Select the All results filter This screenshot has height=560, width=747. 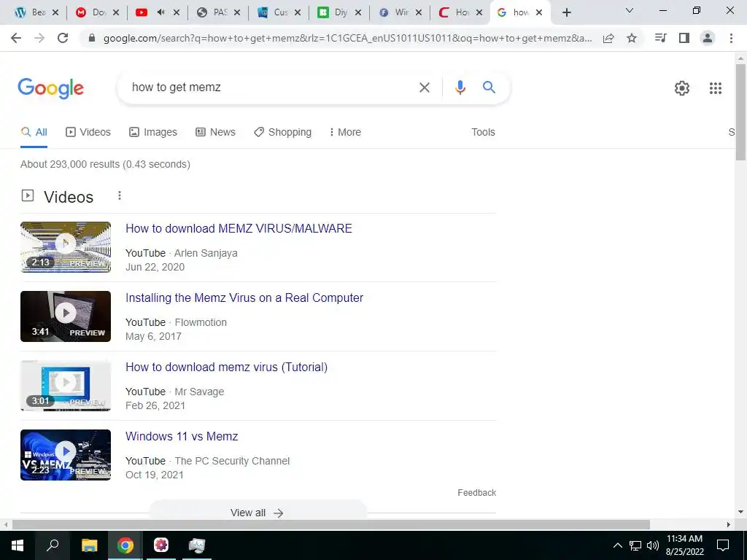(x=34, y=133)
